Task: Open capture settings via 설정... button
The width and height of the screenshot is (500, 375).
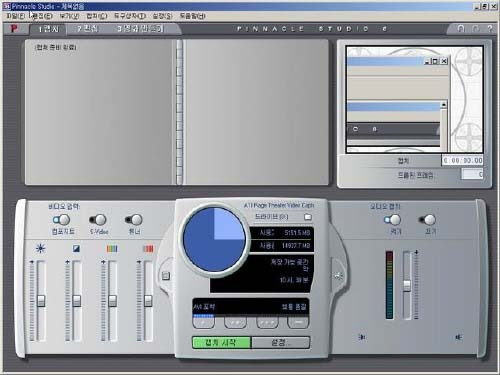Action: pos(281,342)
